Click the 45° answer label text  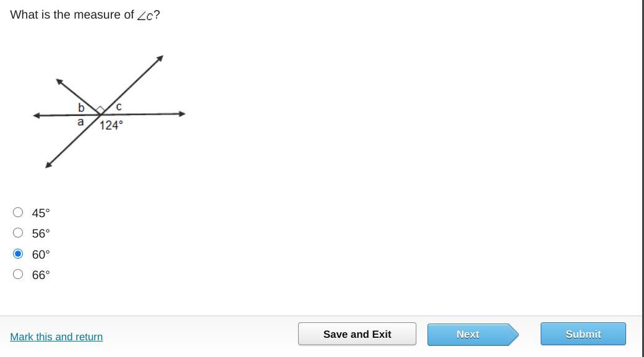(41, 213)
